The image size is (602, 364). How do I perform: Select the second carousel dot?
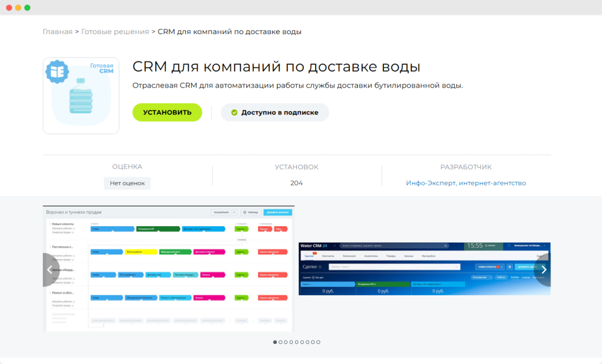tap(280, 342)
